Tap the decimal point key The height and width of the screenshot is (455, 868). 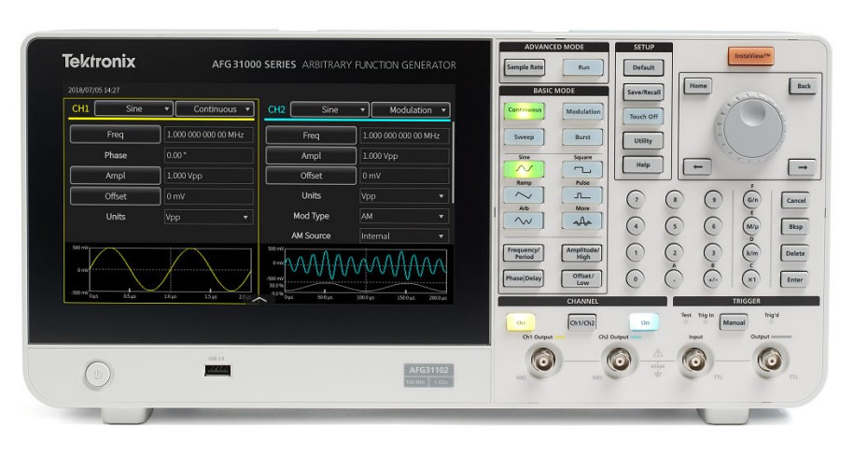pos(674,278)
